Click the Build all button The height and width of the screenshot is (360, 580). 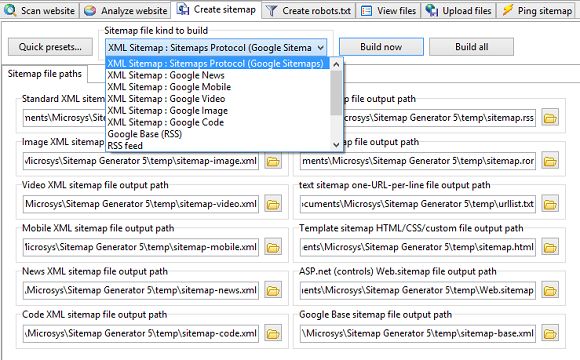[471, 47]
